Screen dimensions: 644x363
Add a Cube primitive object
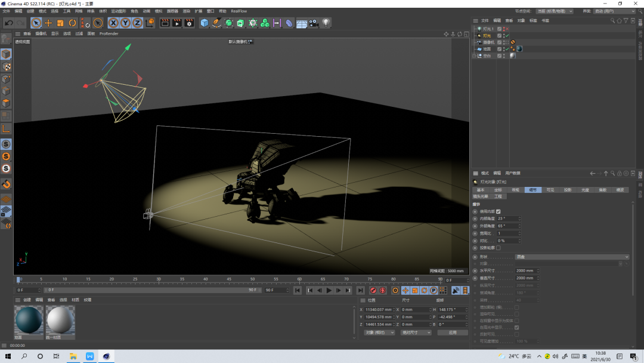[x=205, y=23]
